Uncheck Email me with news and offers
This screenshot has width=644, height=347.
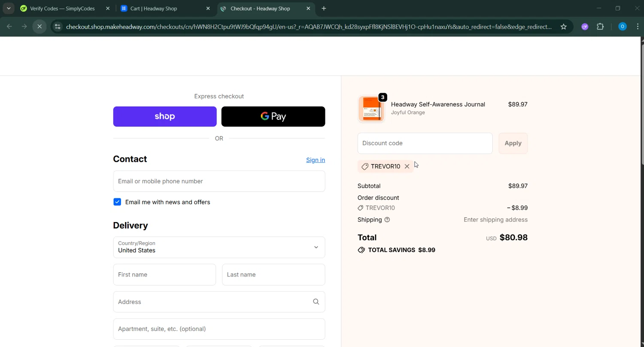(x=117, y=202)
